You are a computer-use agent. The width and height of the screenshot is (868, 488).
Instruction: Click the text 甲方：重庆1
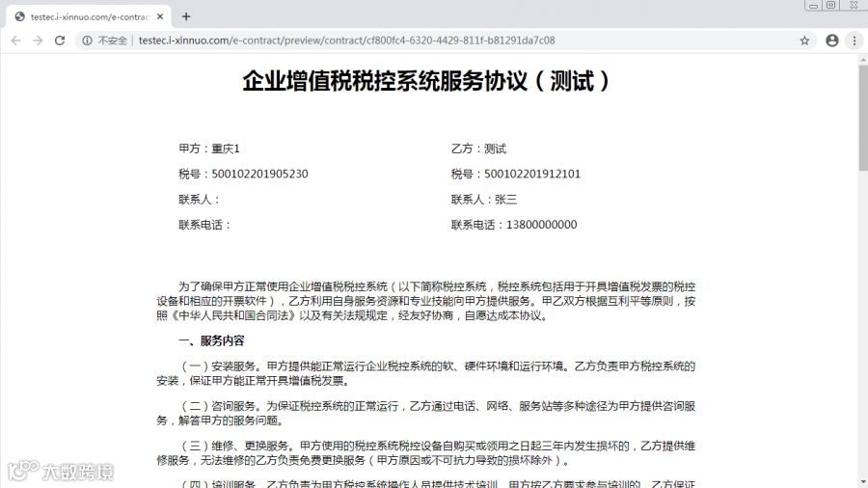pos(208,149)
